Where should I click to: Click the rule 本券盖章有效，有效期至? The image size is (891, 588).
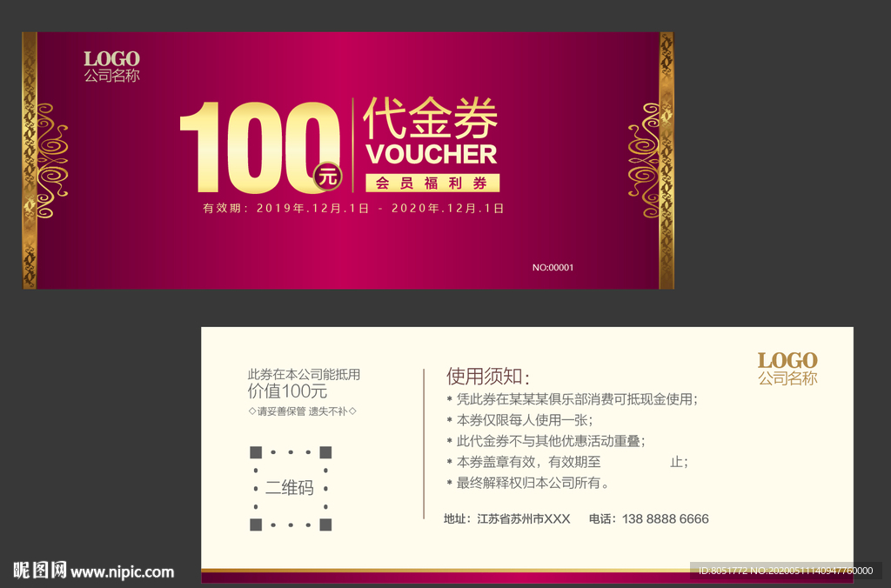tap(567, 462)
